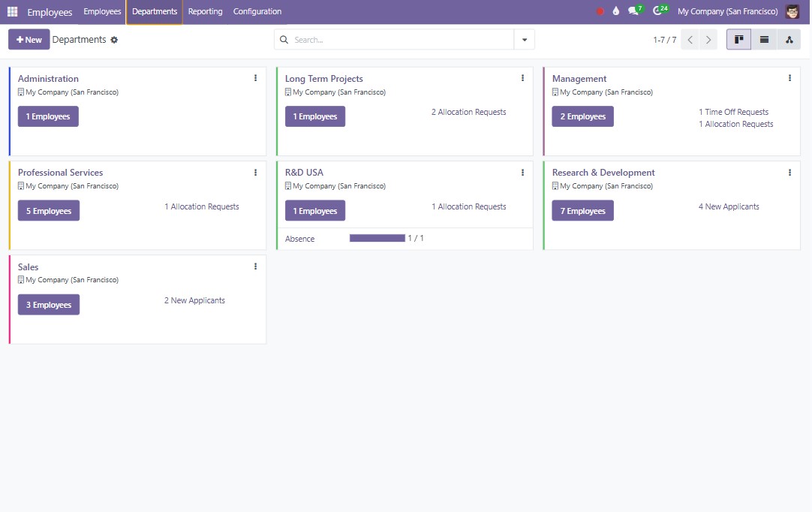Click the recording red dot indicator

[599, 11]
